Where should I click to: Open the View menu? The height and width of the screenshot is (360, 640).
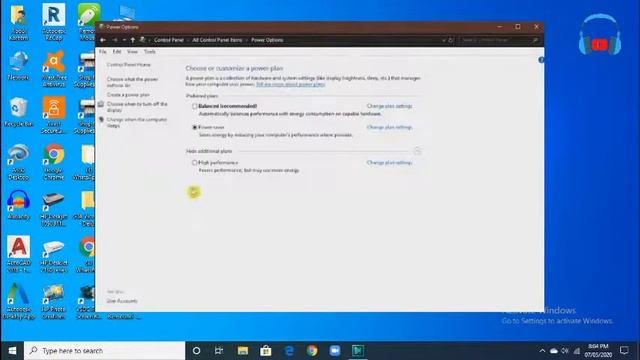(x=132, y=52)
